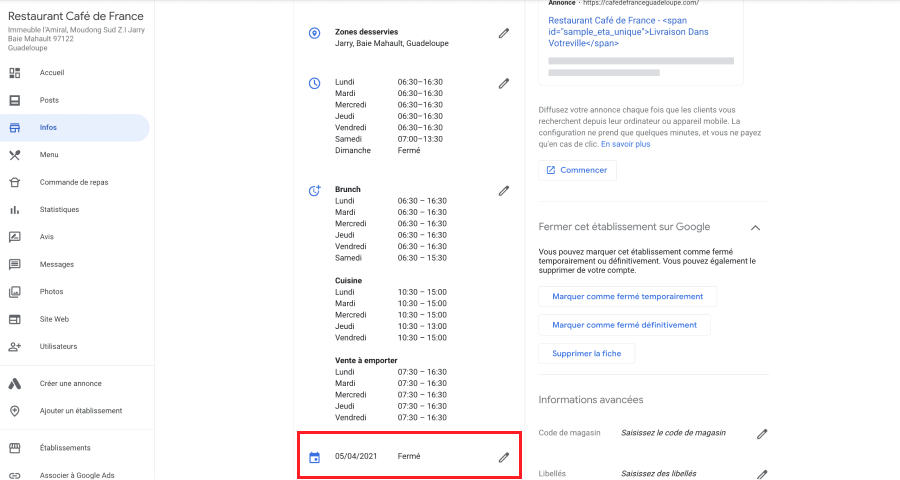900x480 pixels.
Task: Click Établissements label in sidebar
Action: (x=65, y=448)
